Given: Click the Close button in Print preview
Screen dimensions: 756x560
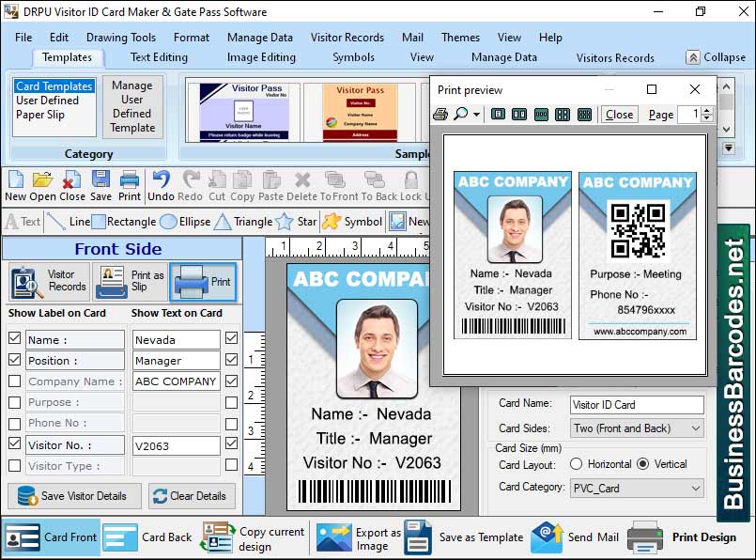Looking at the screenshot, I should pos(619,114).
